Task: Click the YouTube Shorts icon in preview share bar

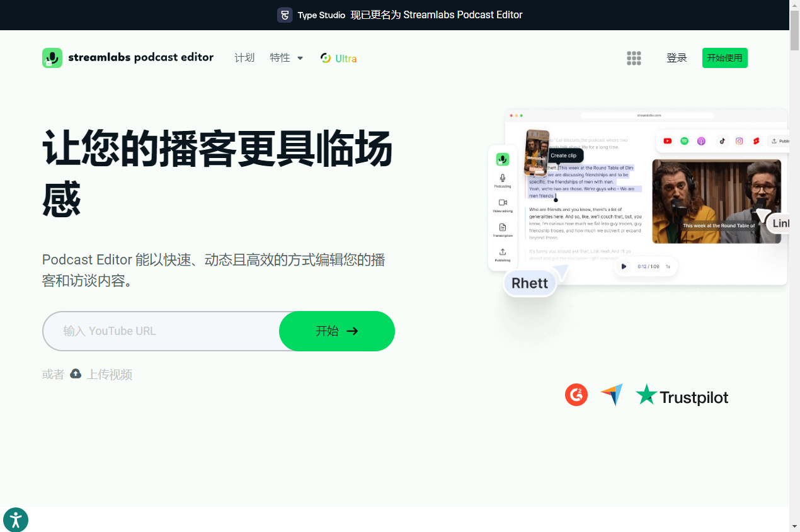Action: 757,141
